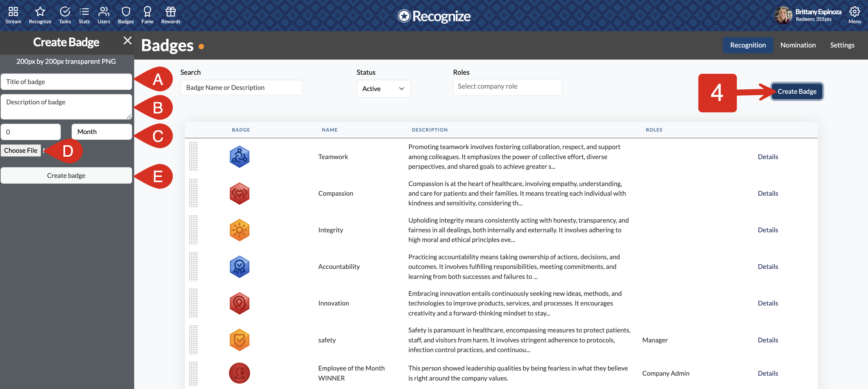Grab drag handle of Compassion row
868x389 pixels.
[193, 193]
